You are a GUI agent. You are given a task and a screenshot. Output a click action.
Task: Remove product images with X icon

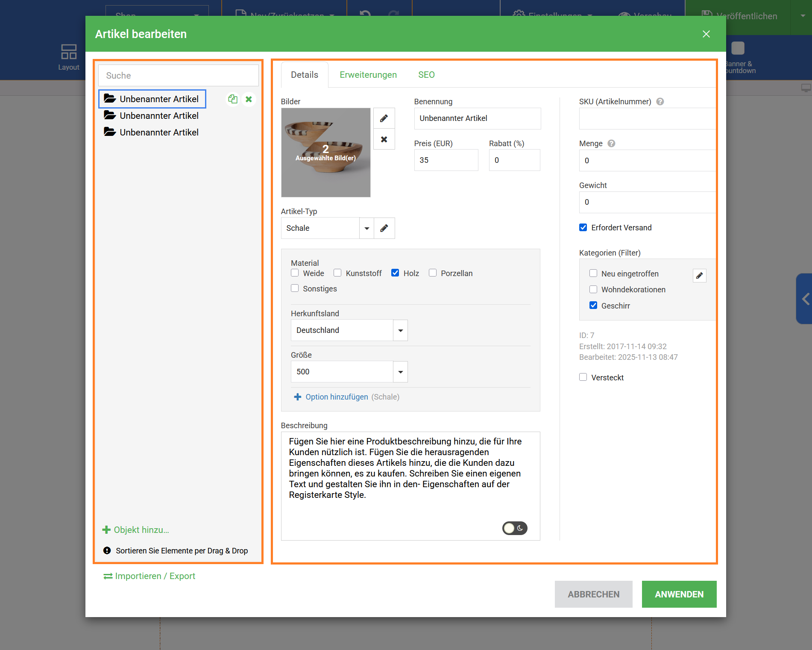tap(384, 139)
